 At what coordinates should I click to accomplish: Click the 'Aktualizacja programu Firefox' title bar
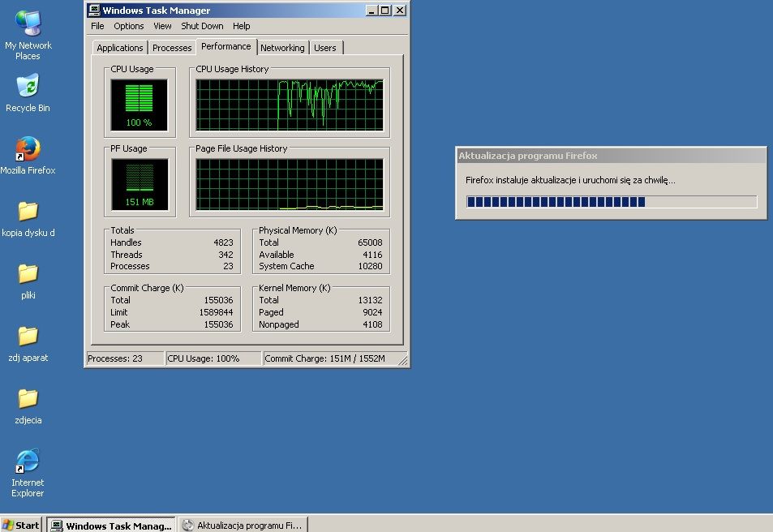click(x=612, y=156)
